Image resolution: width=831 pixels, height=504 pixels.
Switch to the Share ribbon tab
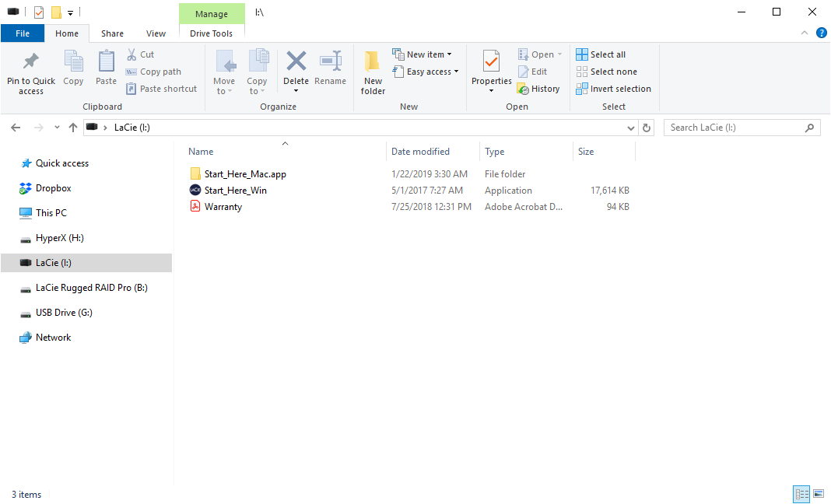tap(112, 33)
